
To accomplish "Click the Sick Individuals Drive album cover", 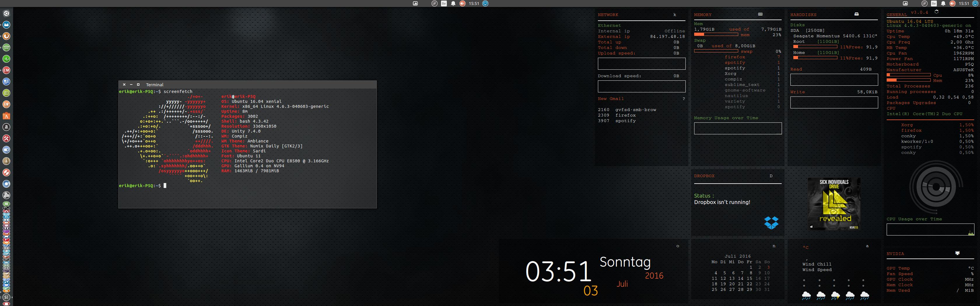I will point(834,204).
